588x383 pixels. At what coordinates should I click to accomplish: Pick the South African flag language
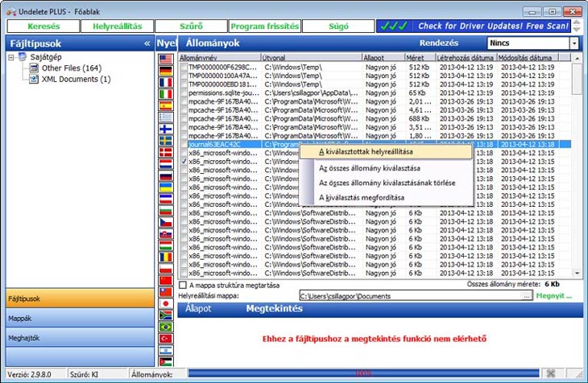(166, 315)
